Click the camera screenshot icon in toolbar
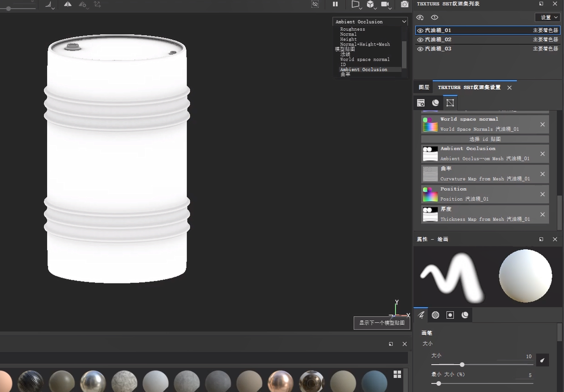564x392 pixels. pyautogui.click(x=405, y=4)
